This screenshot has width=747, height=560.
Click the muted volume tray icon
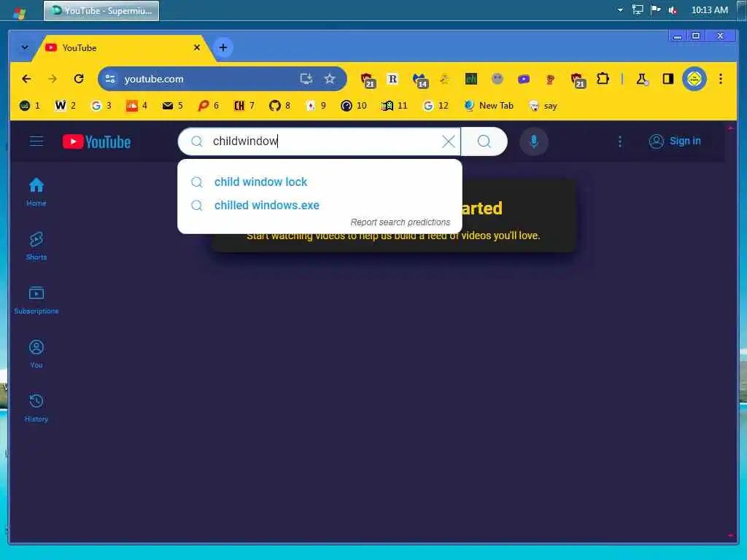(673, 10)
